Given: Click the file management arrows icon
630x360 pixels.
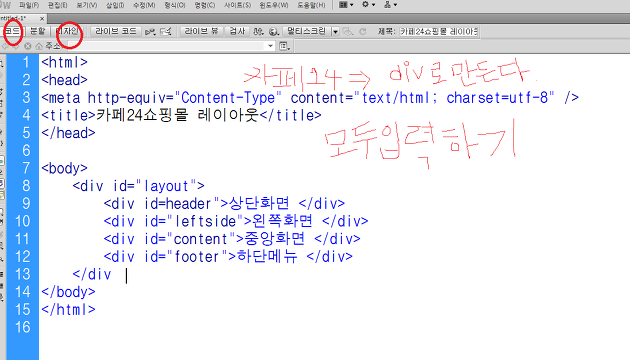Looking at the screenshot, I should click(x=259, y=32).
